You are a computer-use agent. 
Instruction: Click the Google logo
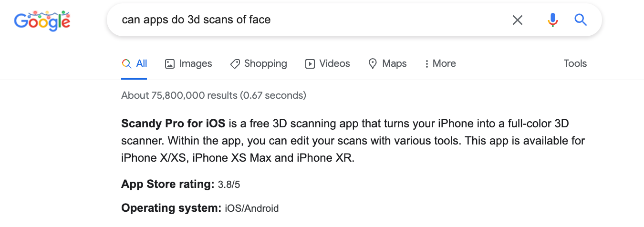tap(42, 21)
